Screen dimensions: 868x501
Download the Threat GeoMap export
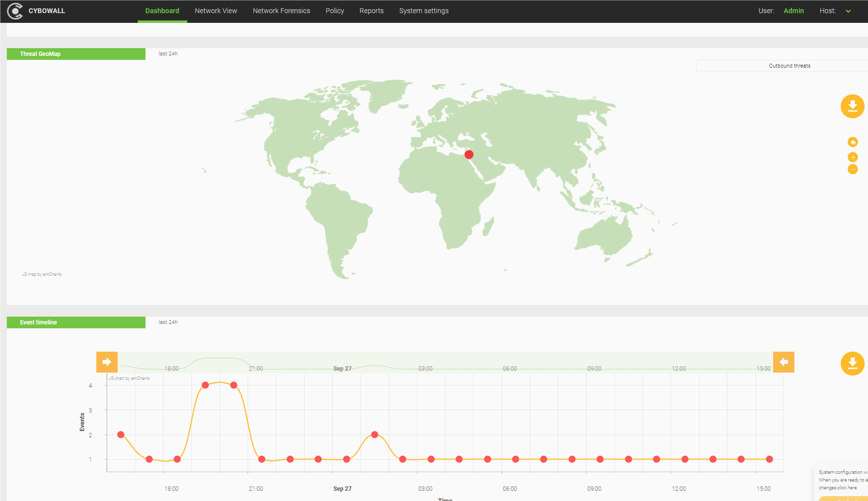click(852, 106)
